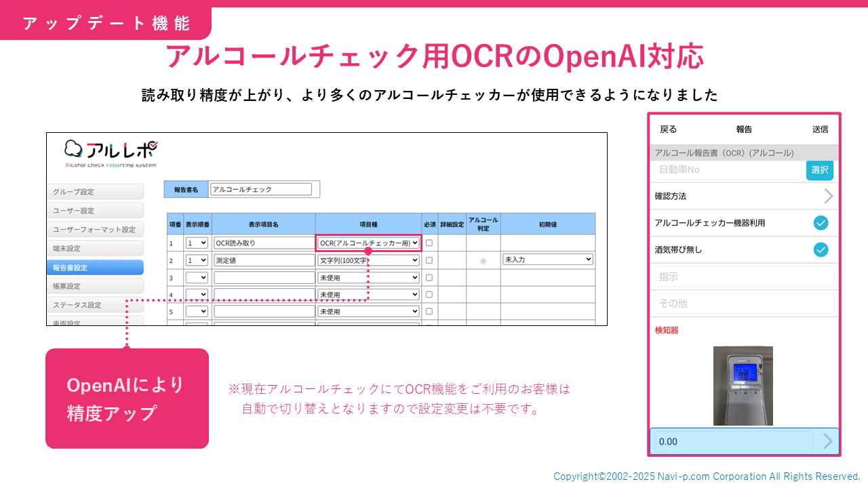Click アルコール報告書（OCR）(アルコール) header text
This screenshot has height=488, width=868.
724,153
